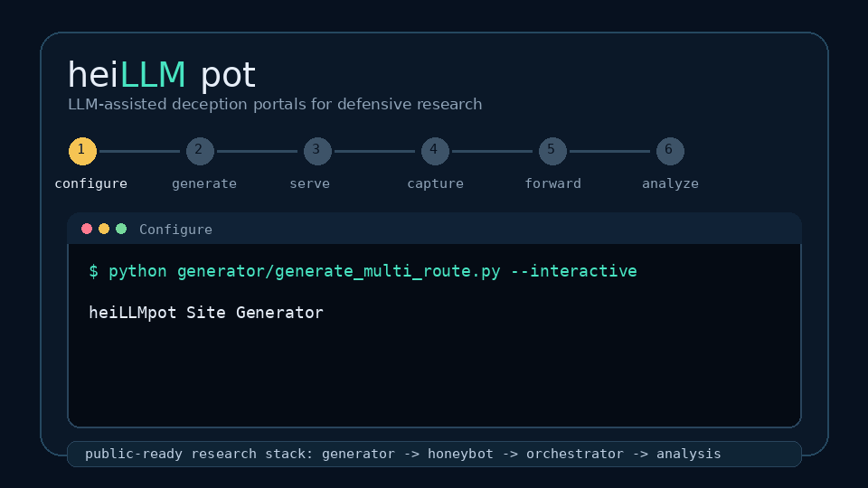Select step 5 circle for forward
Screen dimensions: 868x488
click(x=553, y=151)
